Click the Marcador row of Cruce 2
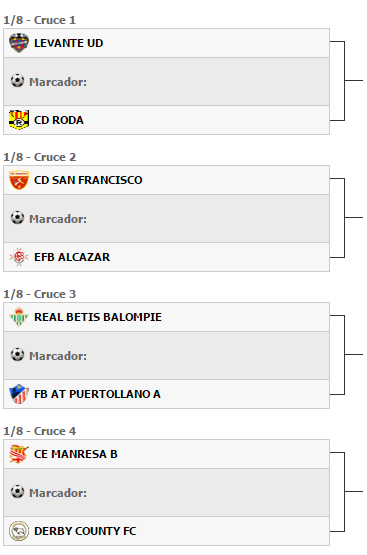The height and width of the screenshot is (555, 367). click(x=166, y=218)
